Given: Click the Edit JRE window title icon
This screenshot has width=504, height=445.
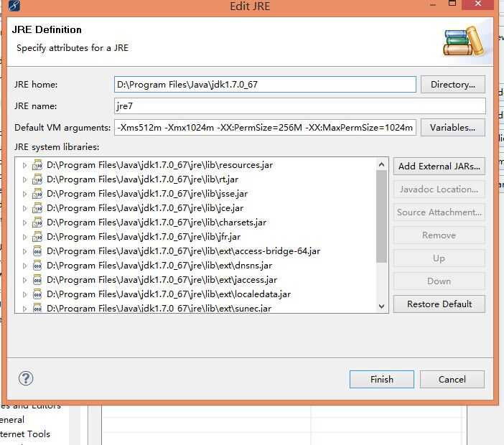Looking at the screenshot, I should [x=14, y=6].
